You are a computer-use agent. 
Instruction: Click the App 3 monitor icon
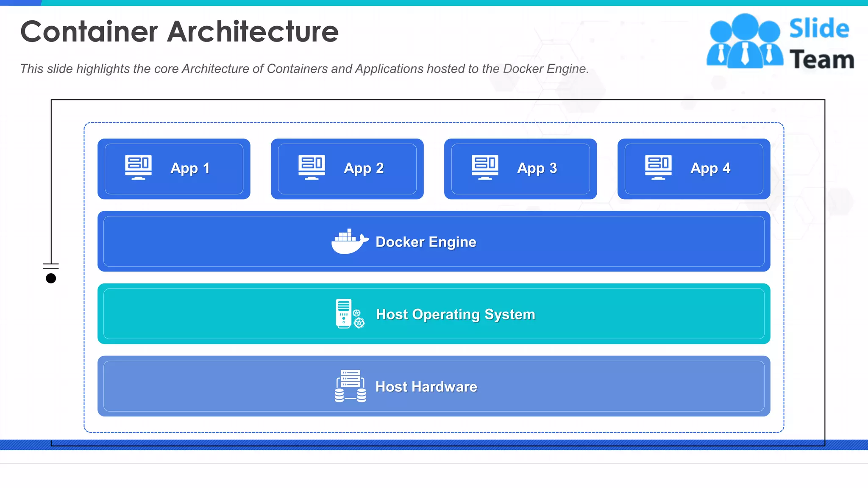[x=485, y=167]
